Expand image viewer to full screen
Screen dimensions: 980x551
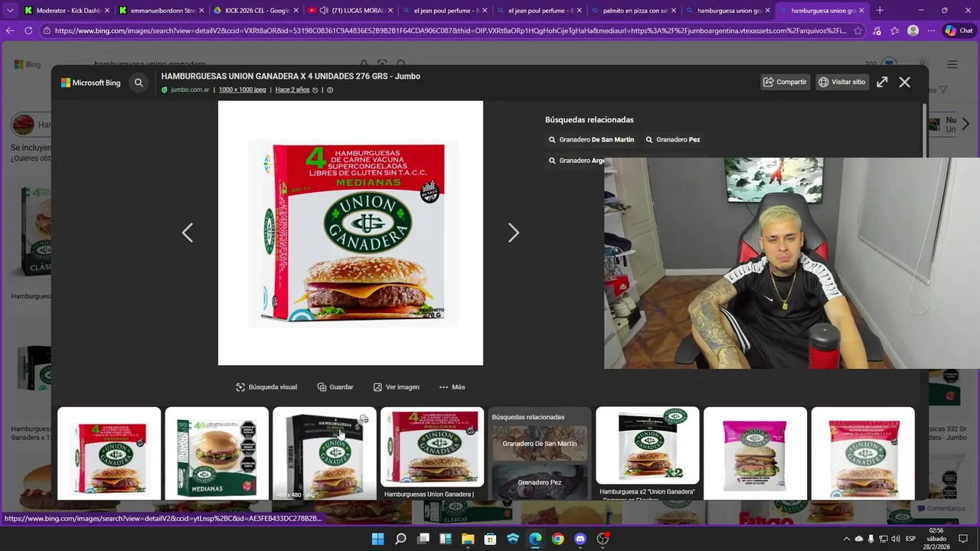coord(882,82)
